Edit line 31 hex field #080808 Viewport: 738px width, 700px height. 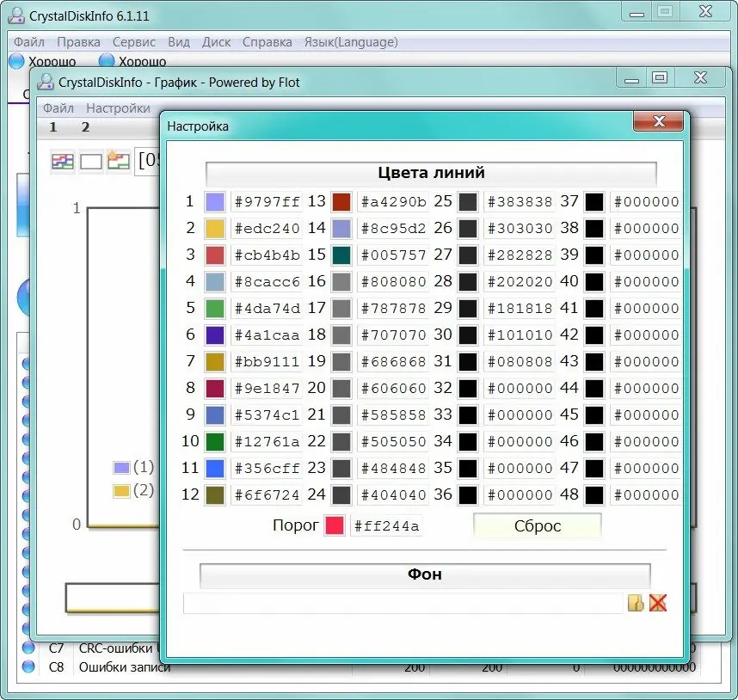tap(520, 362)
